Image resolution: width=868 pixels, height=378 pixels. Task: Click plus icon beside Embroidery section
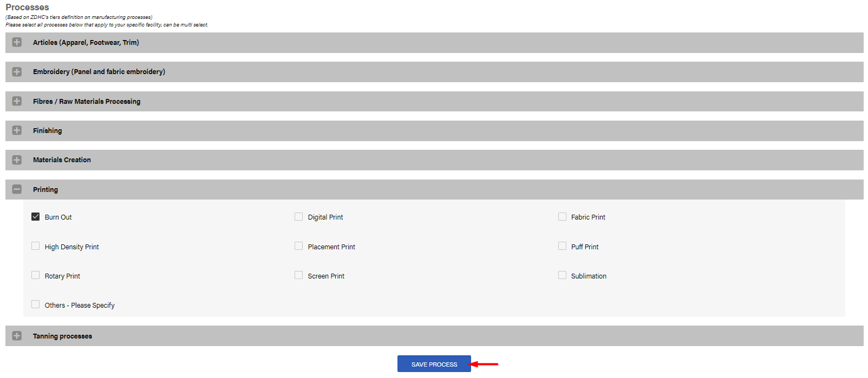[x=17, y=72]
